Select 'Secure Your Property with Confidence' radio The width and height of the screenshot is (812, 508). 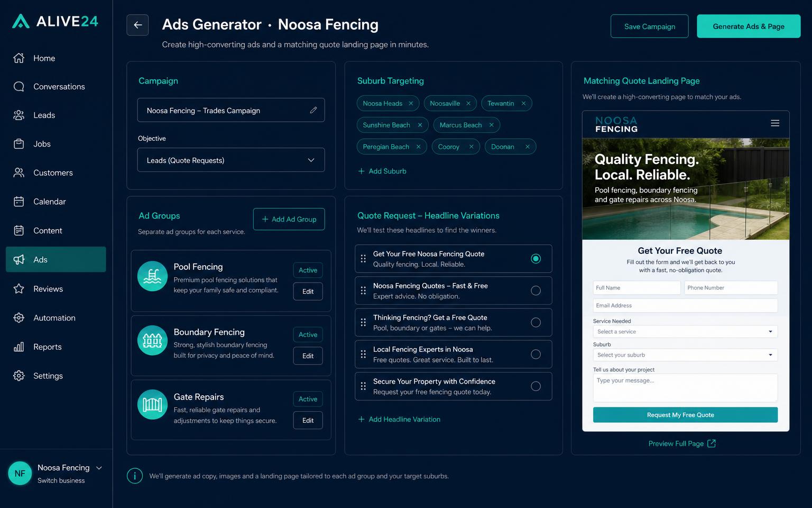(536, 386)
